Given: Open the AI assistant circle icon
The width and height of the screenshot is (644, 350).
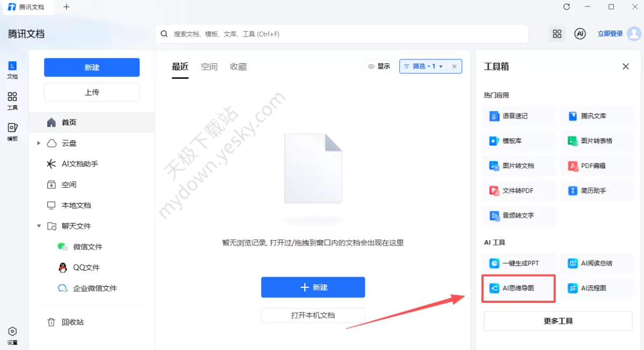Looking at the screenshot, I should [x=580, y=34].
